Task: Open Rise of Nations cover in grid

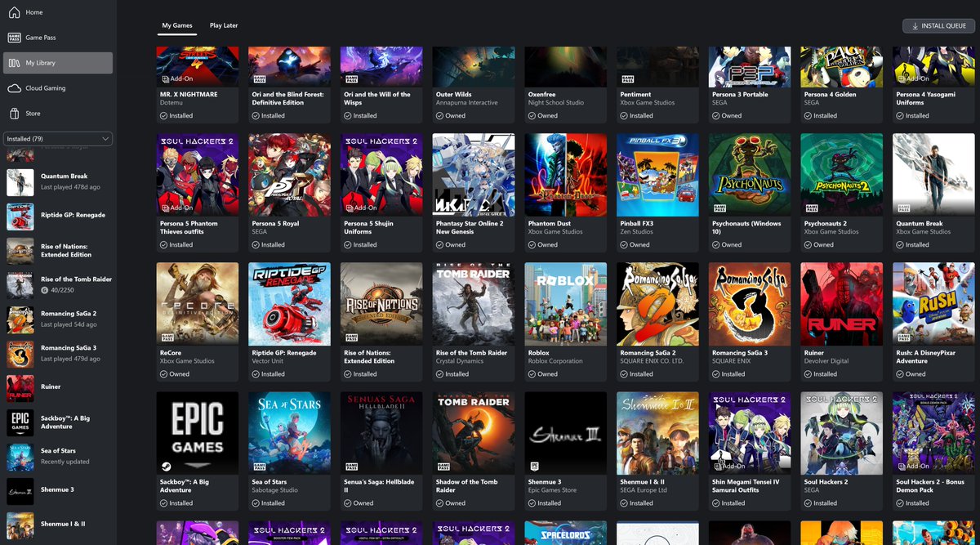Action: [x=381, y=304]
